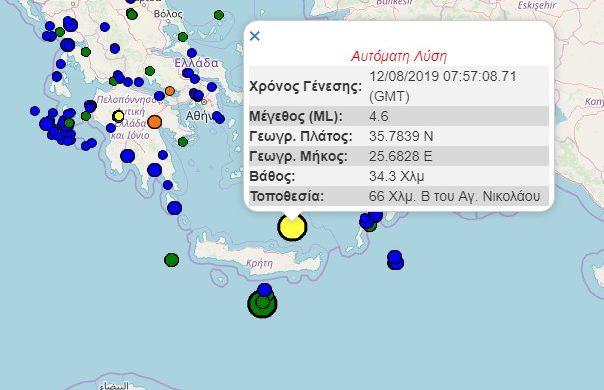Click the 'Τοποθεσία' location row

(x=399, y=196)
